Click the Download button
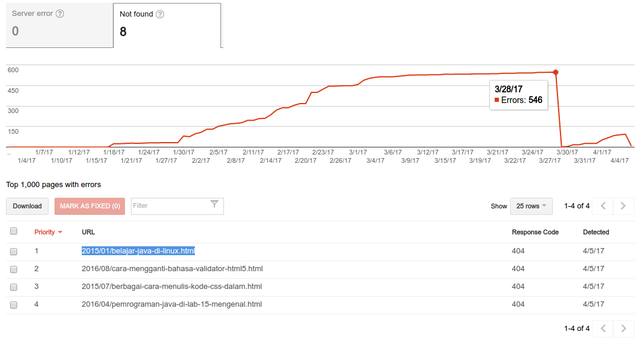The image size is (644, 344). tap(27, 206)
